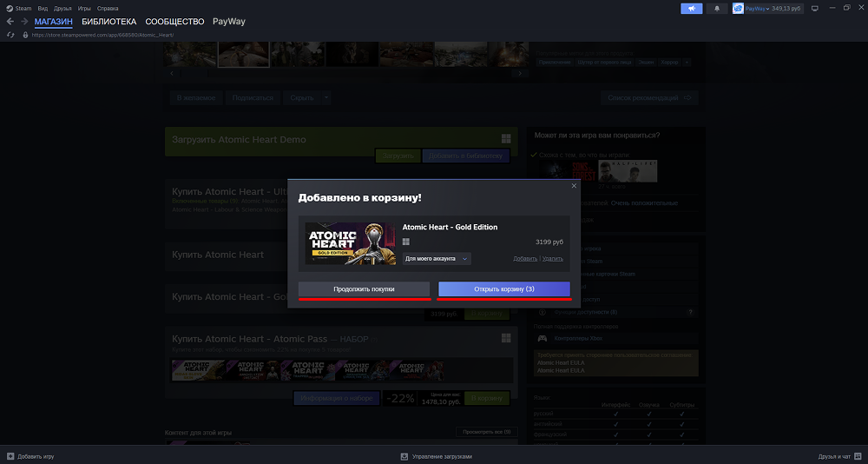Image resolution: width=868 pixels, height=464 pixels.
Task: Click the Шутер от первого лица tag
Action: click(x=605, y=63)
